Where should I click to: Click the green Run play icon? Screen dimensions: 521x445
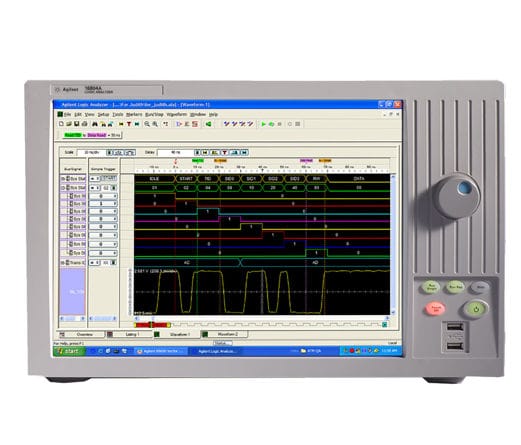(264, 124)
